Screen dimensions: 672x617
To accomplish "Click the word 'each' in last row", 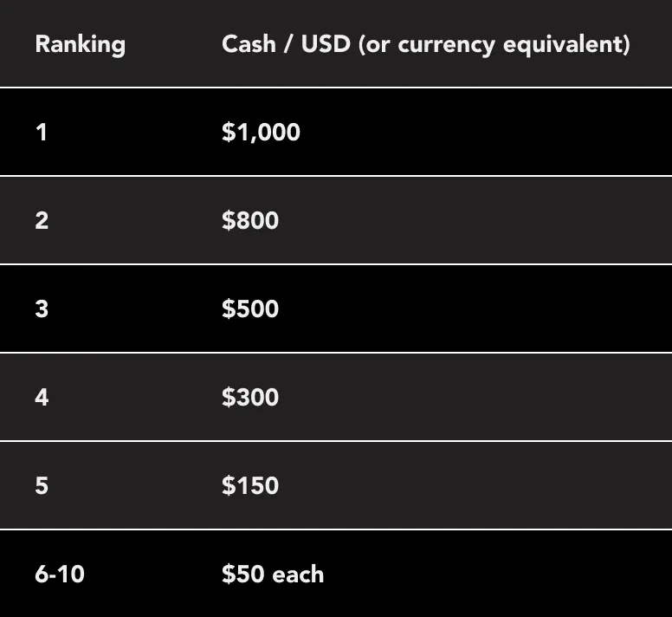I will [x=298, y=574].
